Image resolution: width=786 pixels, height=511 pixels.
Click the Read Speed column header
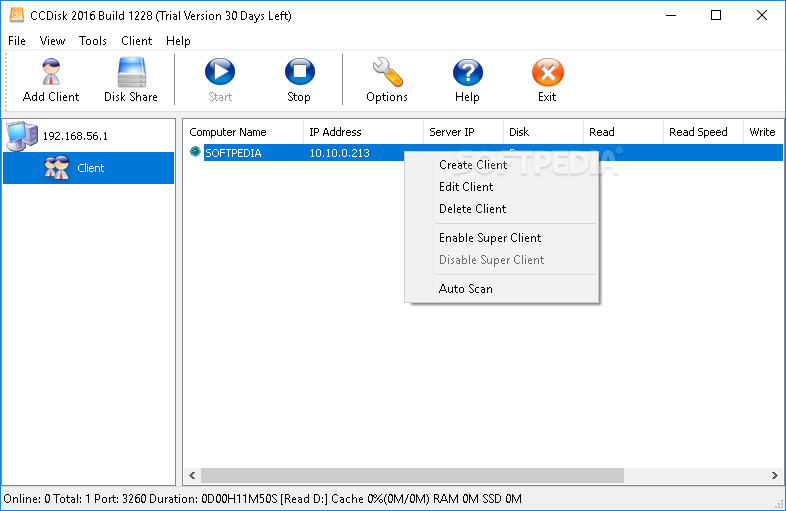pyautogui.click(x=703, y=132)
